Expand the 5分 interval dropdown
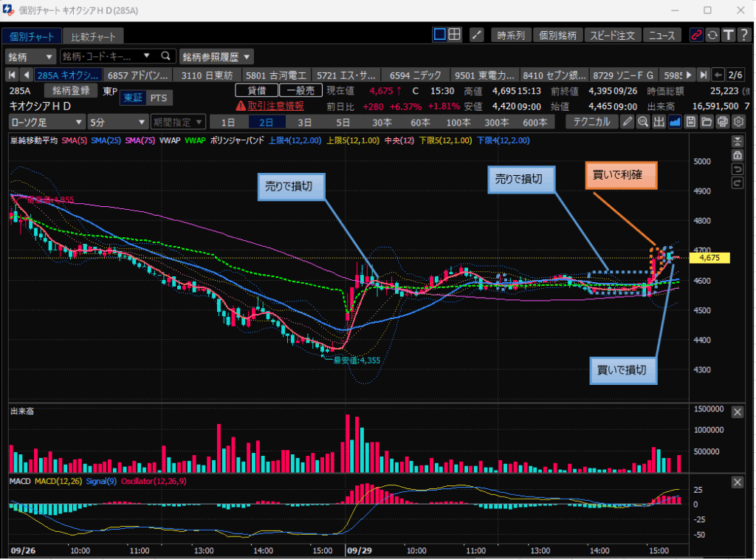The height and width of the screenshot is (560, 756). point(117,122)
